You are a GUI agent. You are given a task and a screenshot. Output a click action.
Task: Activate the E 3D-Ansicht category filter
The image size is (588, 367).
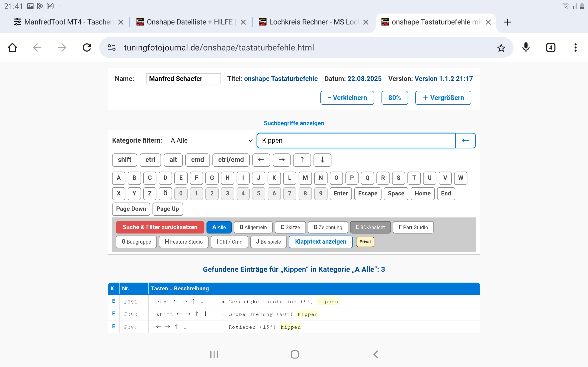pyautogui.click(x=370, y=227)
